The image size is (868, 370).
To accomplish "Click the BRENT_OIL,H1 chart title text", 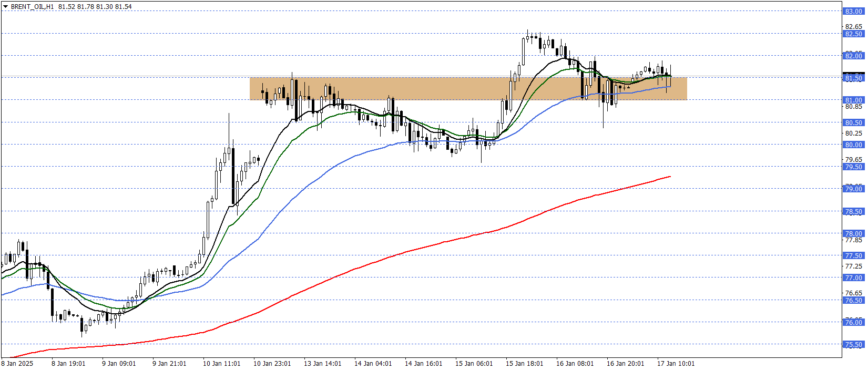I will 32,7.
